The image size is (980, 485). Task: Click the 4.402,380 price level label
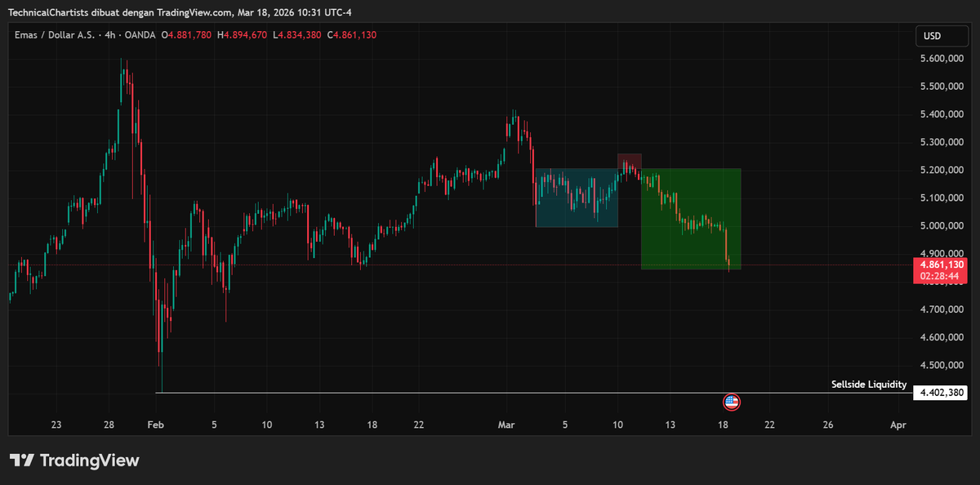(941, 393)
